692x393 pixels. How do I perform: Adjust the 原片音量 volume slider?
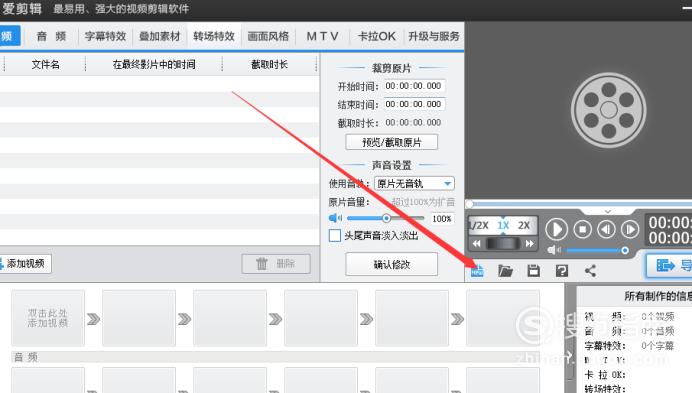tap(386, 218)
